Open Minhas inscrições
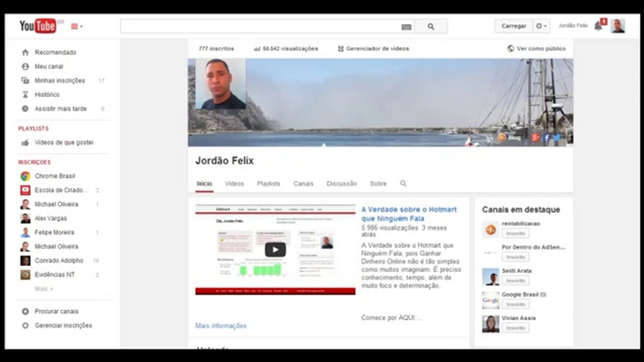 tap(60, 80)
